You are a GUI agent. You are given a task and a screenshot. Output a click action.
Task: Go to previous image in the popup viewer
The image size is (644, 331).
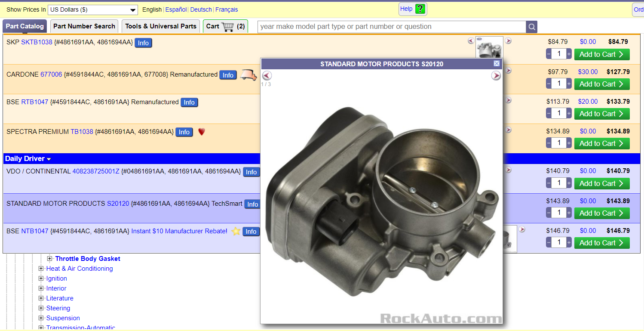click(x=267, y=75)
